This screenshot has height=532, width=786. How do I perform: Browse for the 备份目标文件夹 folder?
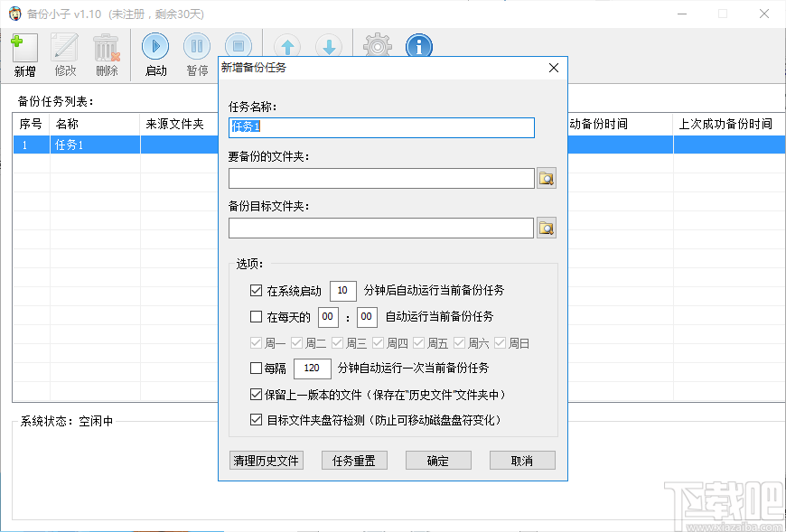547,228
